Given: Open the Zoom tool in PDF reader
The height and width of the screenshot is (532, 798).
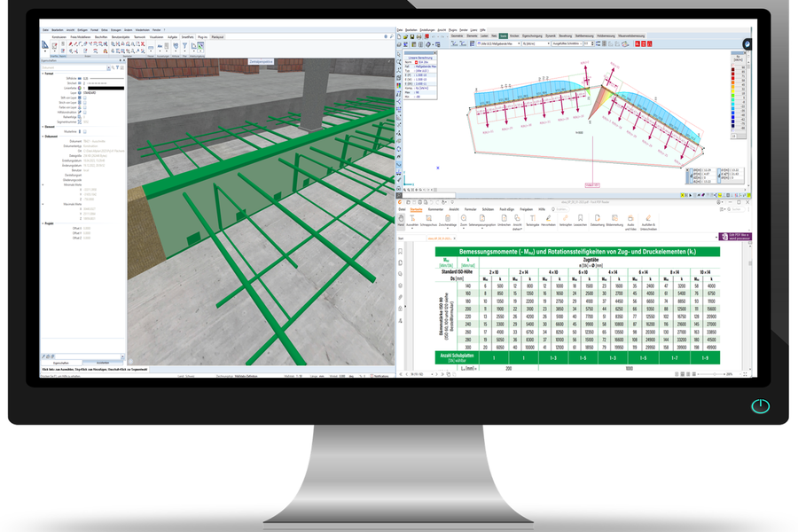Looking at the screenshot, I should pyautogui.click(x=463, y=218).
